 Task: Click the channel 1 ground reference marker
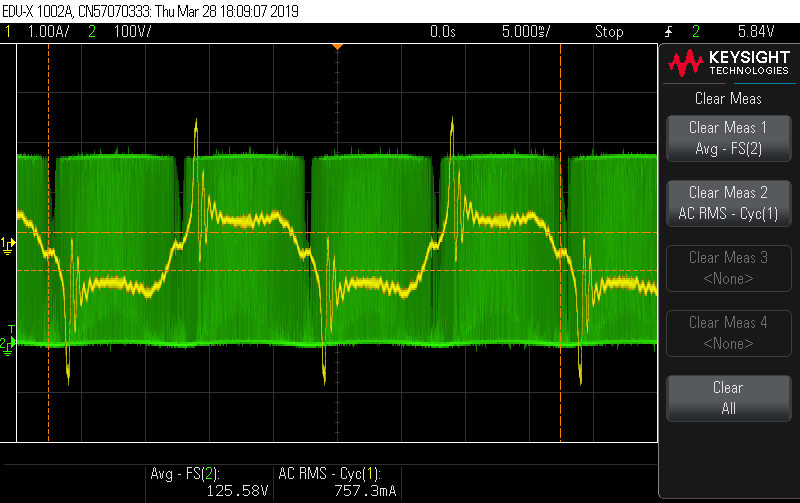click(8, 245)
